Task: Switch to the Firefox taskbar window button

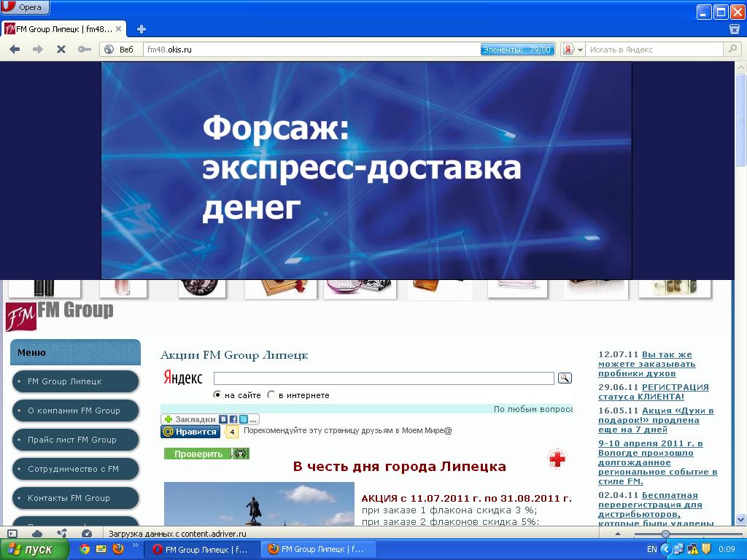Action: pos(319,549)
